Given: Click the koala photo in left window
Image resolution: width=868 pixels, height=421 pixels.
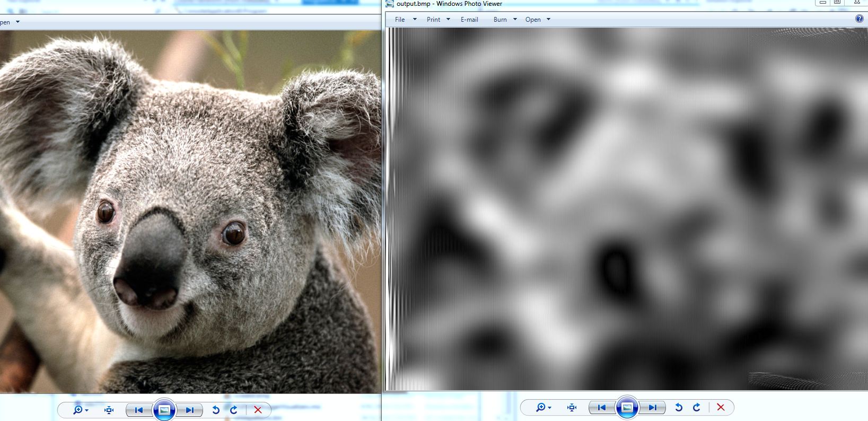Looking at the screenshot, I should 190,212.
